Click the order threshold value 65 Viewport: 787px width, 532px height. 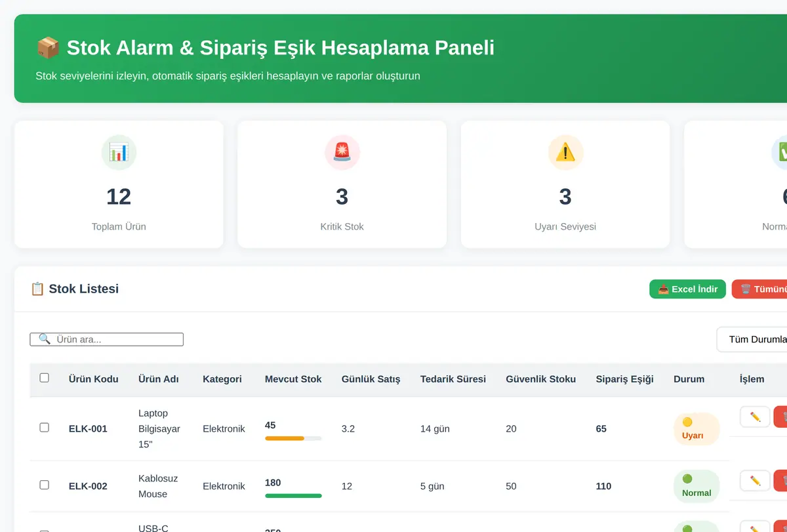tap(601, 429)
